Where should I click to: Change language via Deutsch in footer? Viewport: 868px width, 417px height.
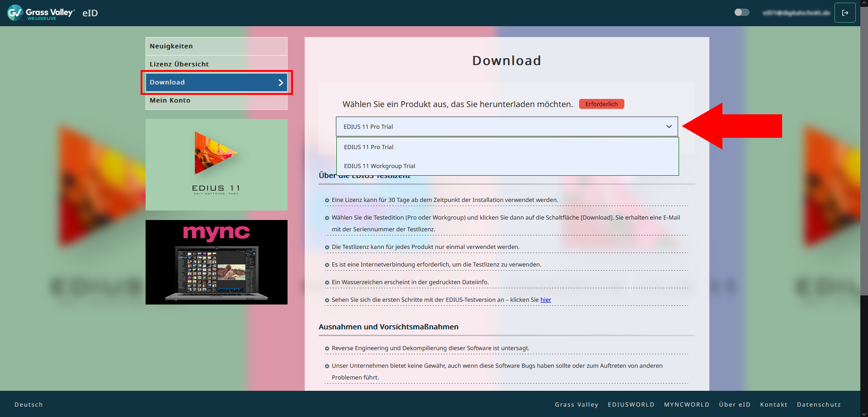[28, 404]
